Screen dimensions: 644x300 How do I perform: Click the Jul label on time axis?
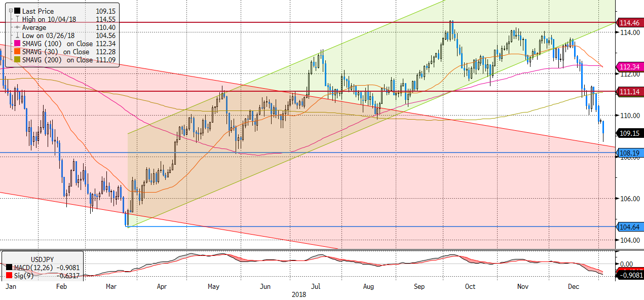click(x=317, y=287)
